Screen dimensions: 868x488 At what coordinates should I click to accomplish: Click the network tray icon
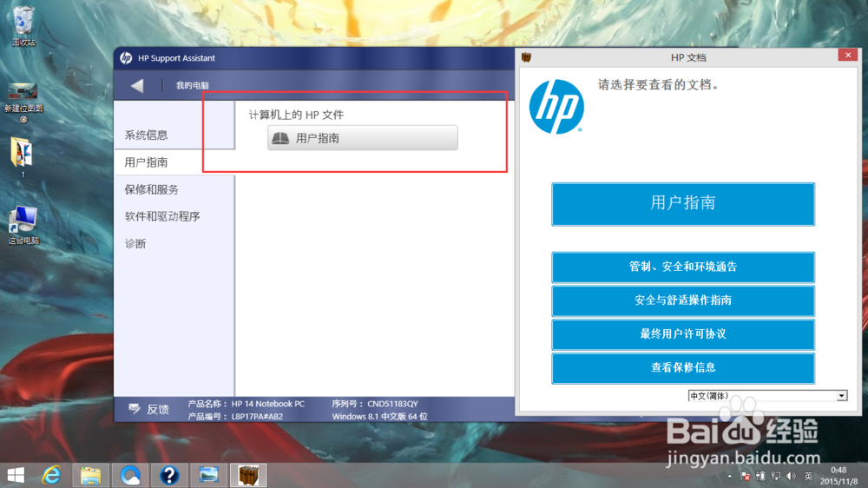(x=776, y=477)
